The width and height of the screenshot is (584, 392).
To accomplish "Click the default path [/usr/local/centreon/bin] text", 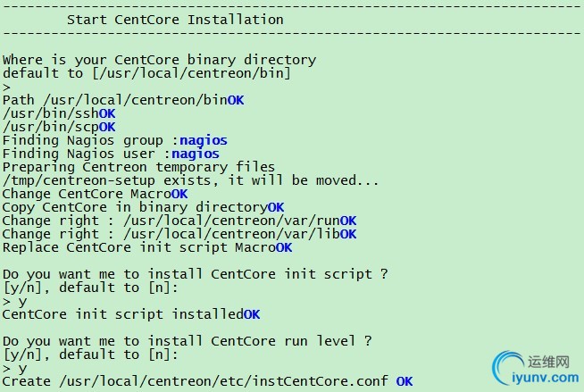I will pyautogui.click(x=191, y=73).
